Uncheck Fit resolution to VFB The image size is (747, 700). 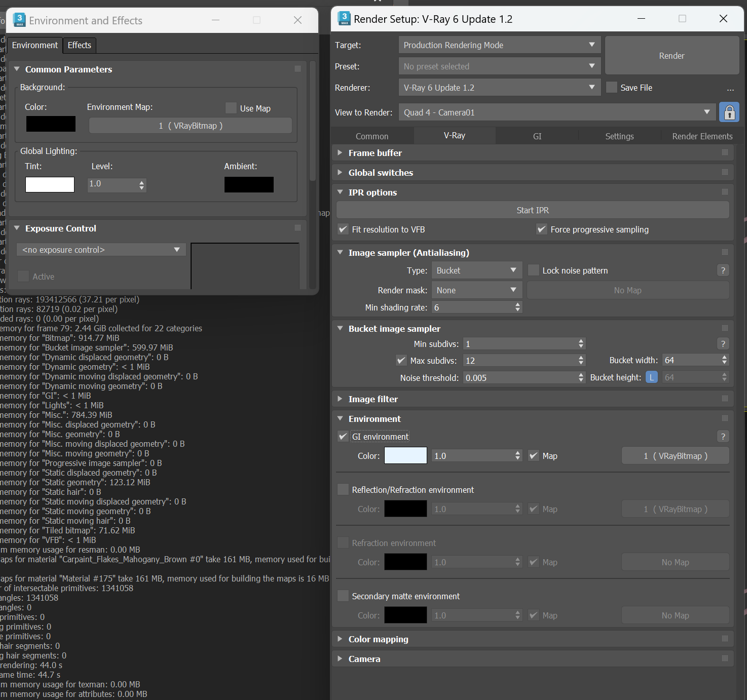343,229
